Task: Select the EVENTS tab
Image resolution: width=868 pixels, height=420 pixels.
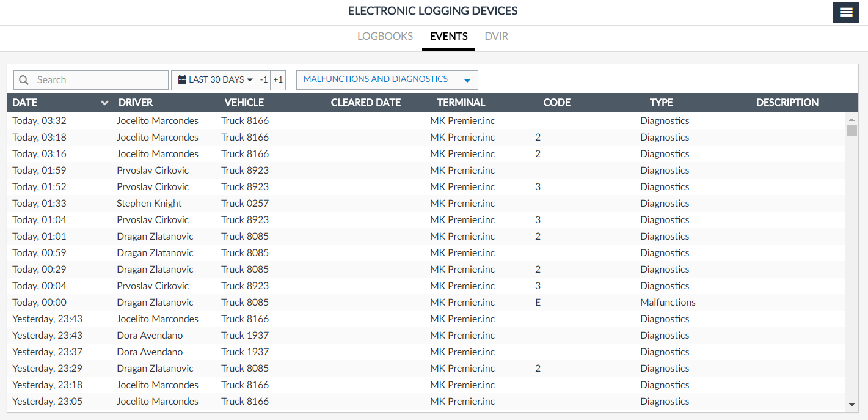Action: coord(448,36)
